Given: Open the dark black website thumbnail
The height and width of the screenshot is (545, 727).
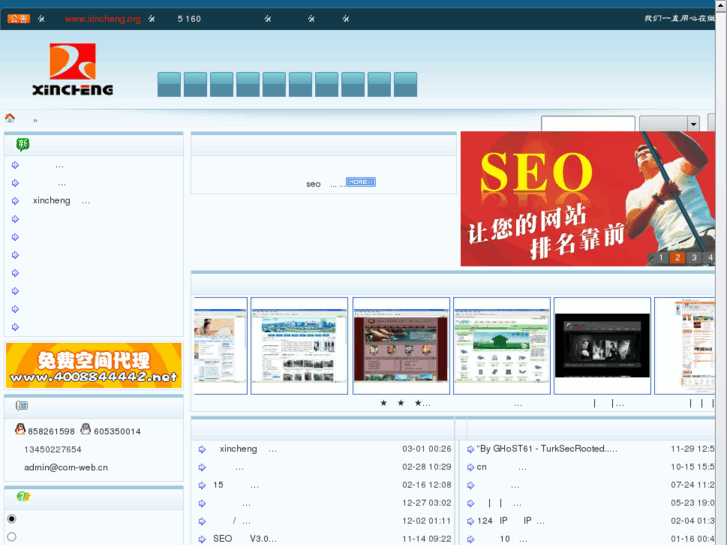Looking at the screenshot, I should pyautogui.click(x=602, y=345).
